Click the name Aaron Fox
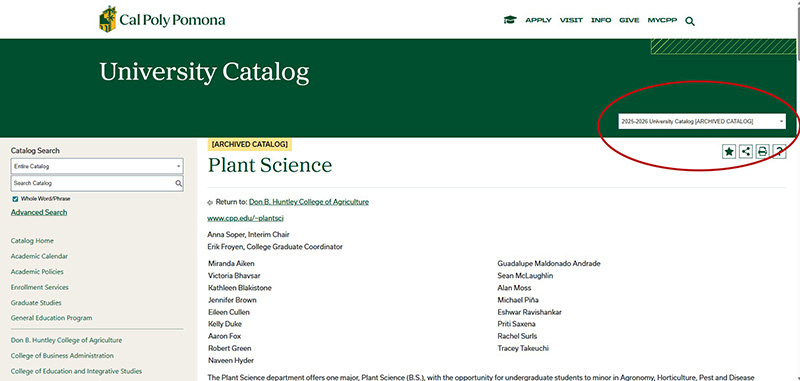 (224, 336)
